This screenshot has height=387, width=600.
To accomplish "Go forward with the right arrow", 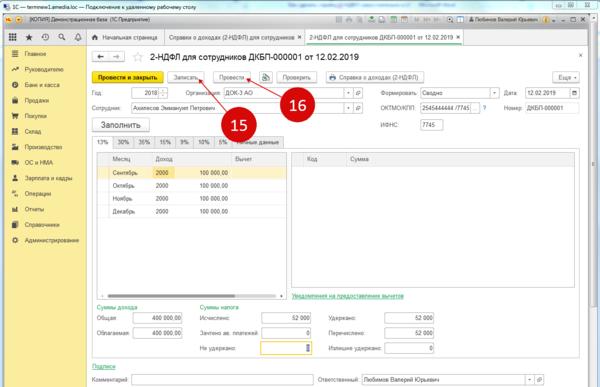I will pyautogui.click(x=116, y=57).
